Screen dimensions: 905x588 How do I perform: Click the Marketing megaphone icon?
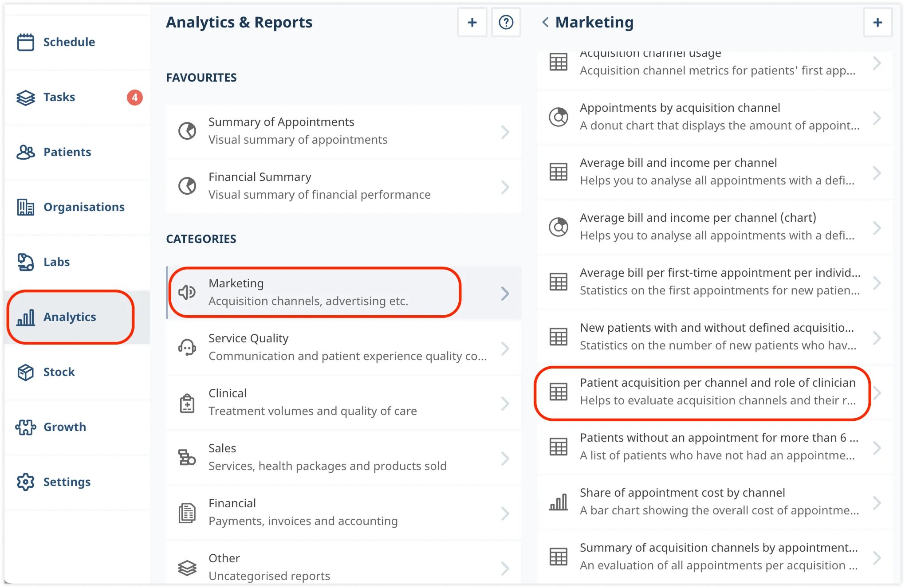(x=187, y=292)
